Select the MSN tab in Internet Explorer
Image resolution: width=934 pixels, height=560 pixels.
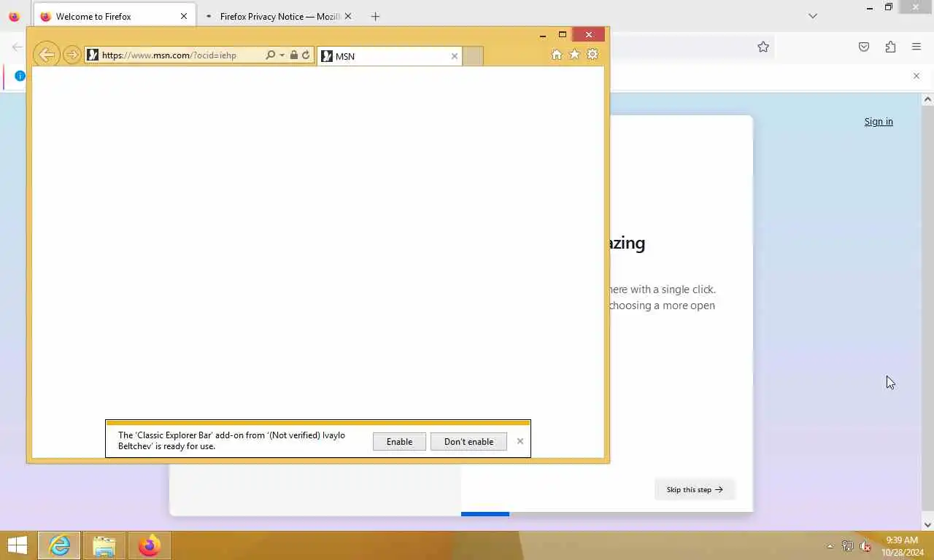(x=390, y=56)
